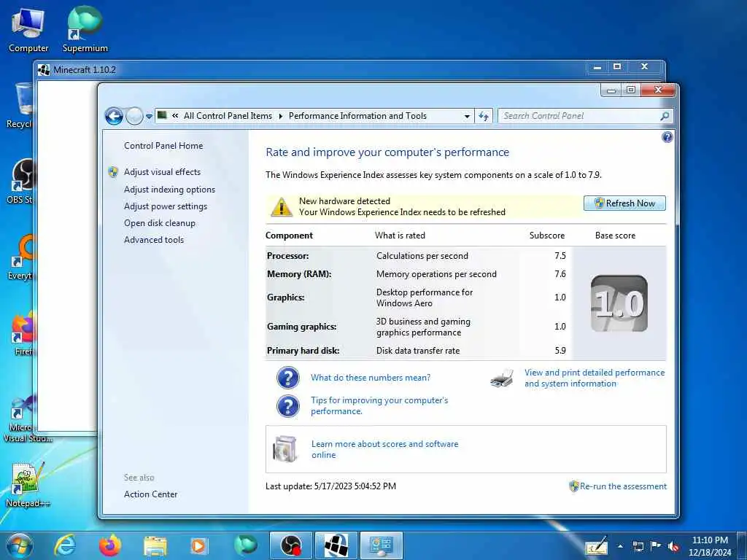Open the Computer desktop icon
The width and height of the screenshot is (747, 560).
28,31
